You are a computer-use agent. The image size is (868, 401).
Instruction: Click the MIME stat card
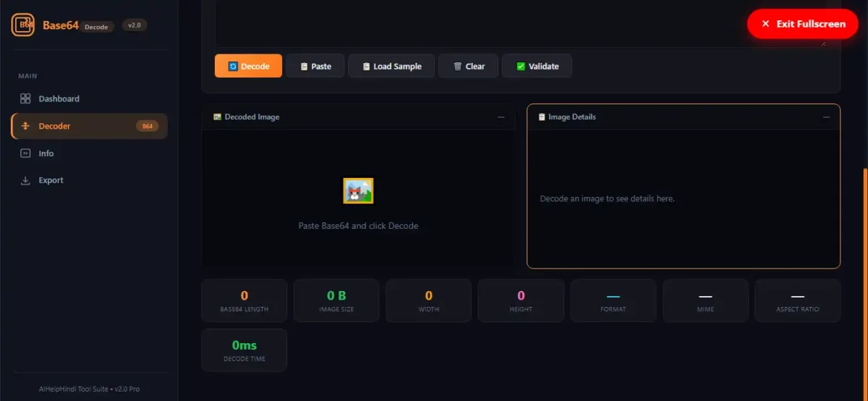click(x=705, y=300)
